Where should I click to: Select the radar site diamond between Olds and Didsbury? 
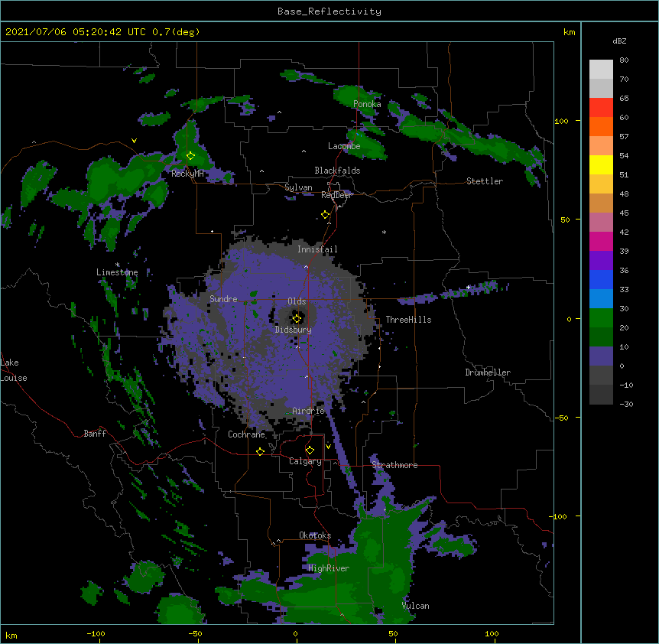coord(297,318)
